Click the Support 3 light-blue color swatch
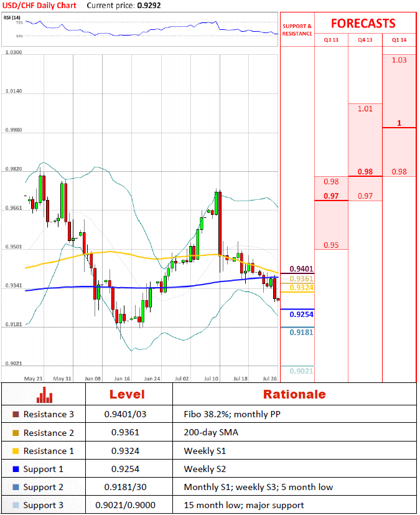This screenshot has height=515, width=420. (x=16, y=505)
